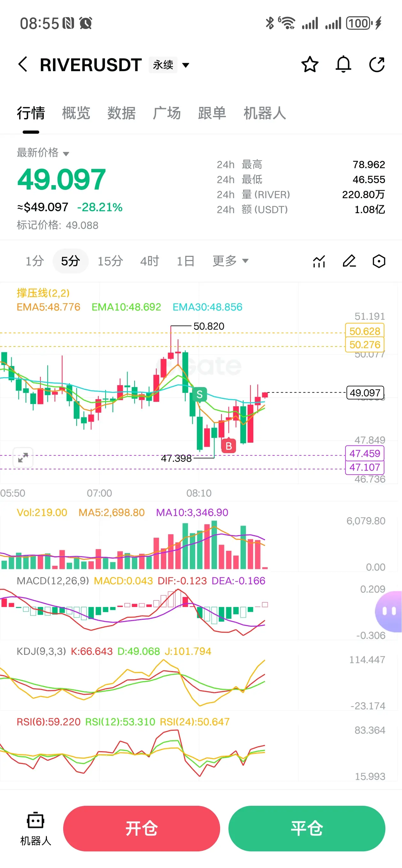Tap support level 47.107 label
The width and height of the screenshot is (402, 868).
tap(365, 468)
